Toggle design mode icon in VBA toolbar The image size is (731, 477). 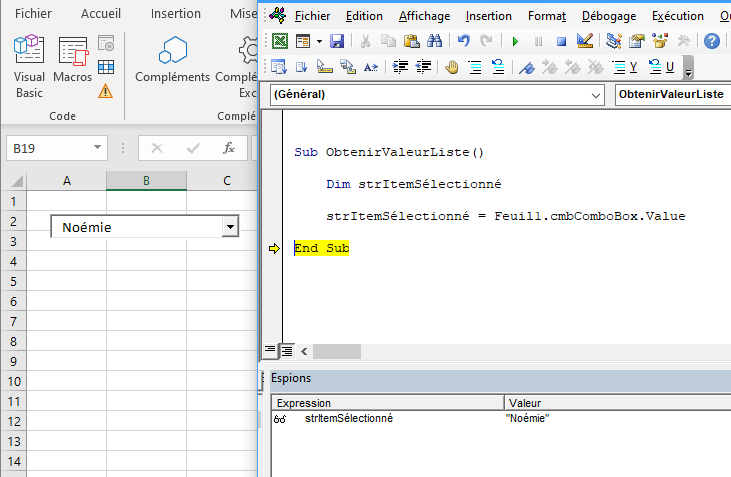pos(585,41)
